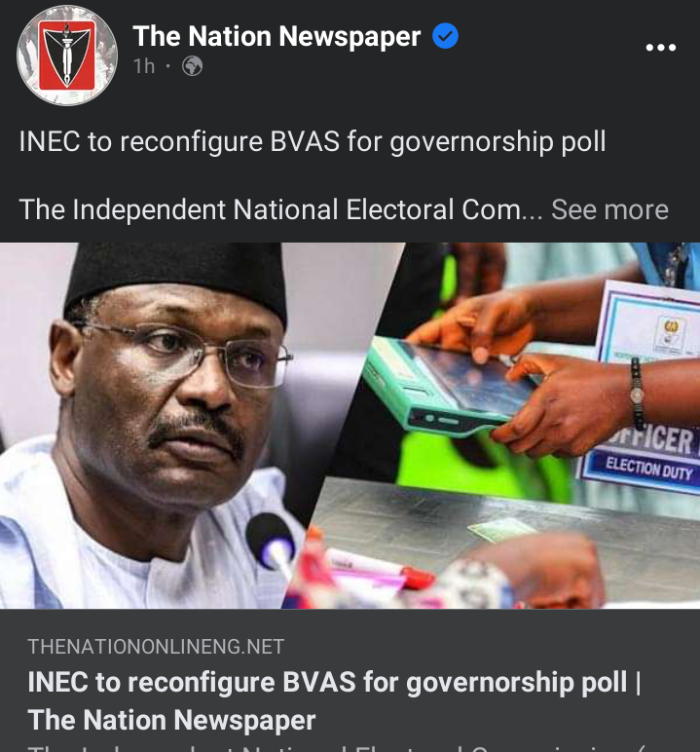Expand the post with "See more"

coord(609,209)
